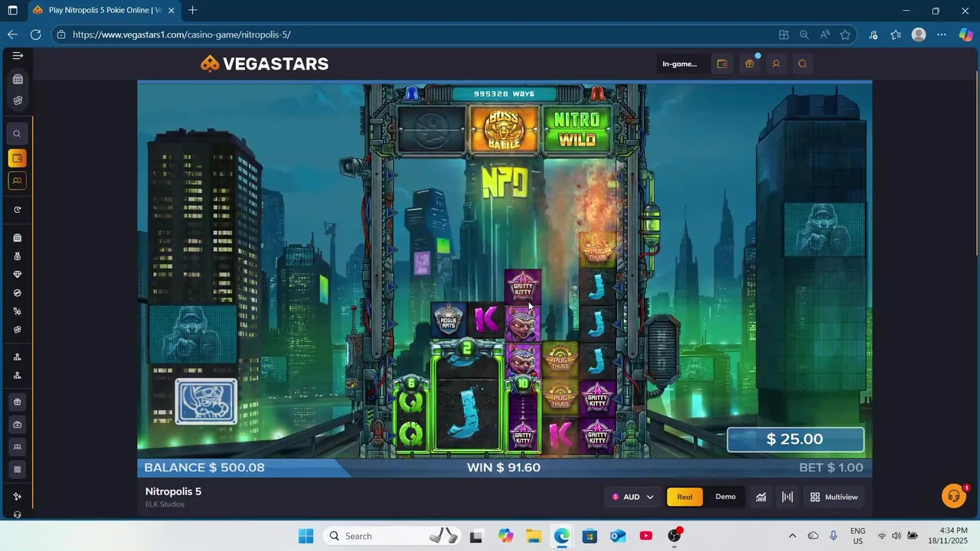Click the VEGASTARS logo

[264, 64]
